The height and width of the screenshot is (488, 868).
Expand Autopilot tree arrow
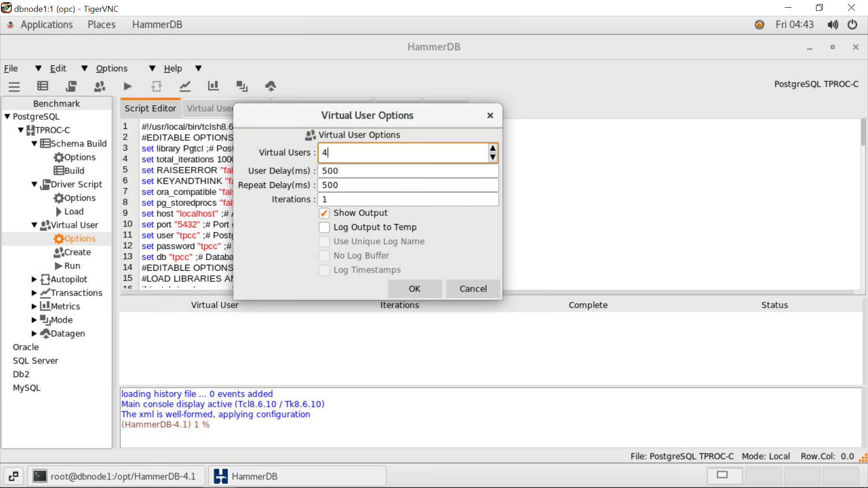click(34, 279)
